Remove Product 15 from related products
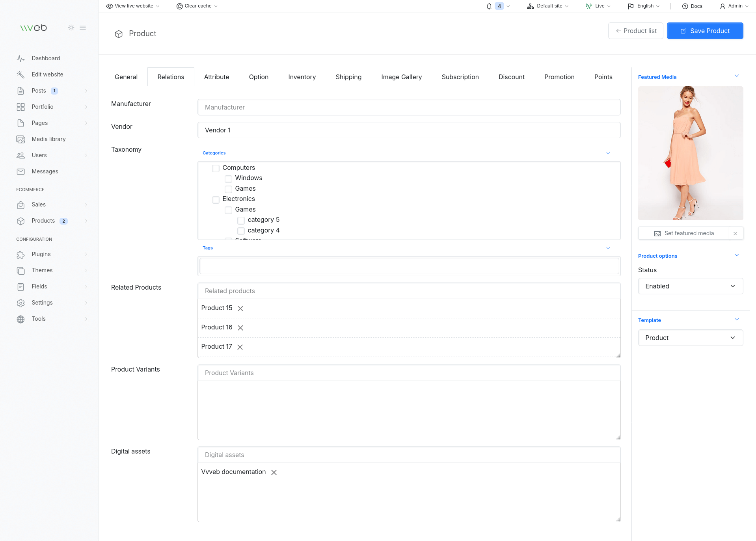The height and width of the screenshot is (541, 756). 240,309
